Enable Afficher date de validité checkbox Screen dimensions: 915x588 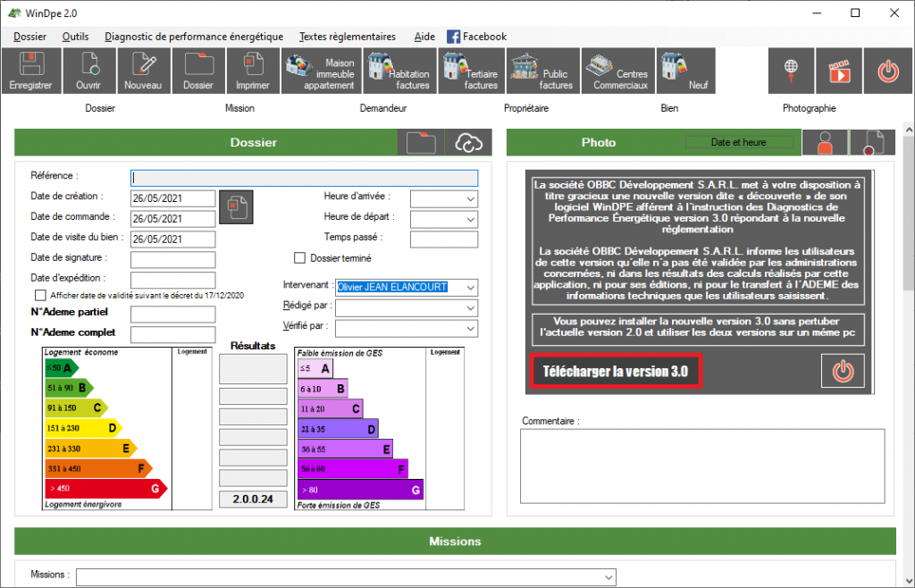point(40,295)
